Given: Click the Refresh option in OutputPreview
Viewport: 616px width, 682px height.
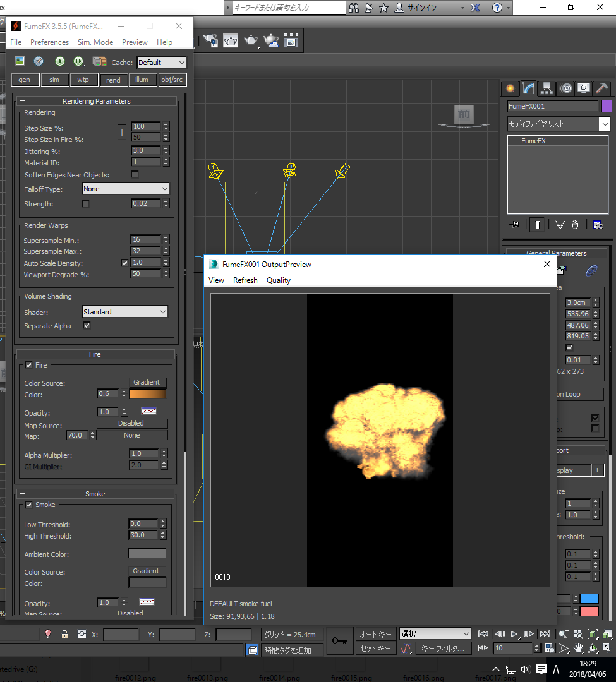Looking at the screenshot, I should pos(245,280).
